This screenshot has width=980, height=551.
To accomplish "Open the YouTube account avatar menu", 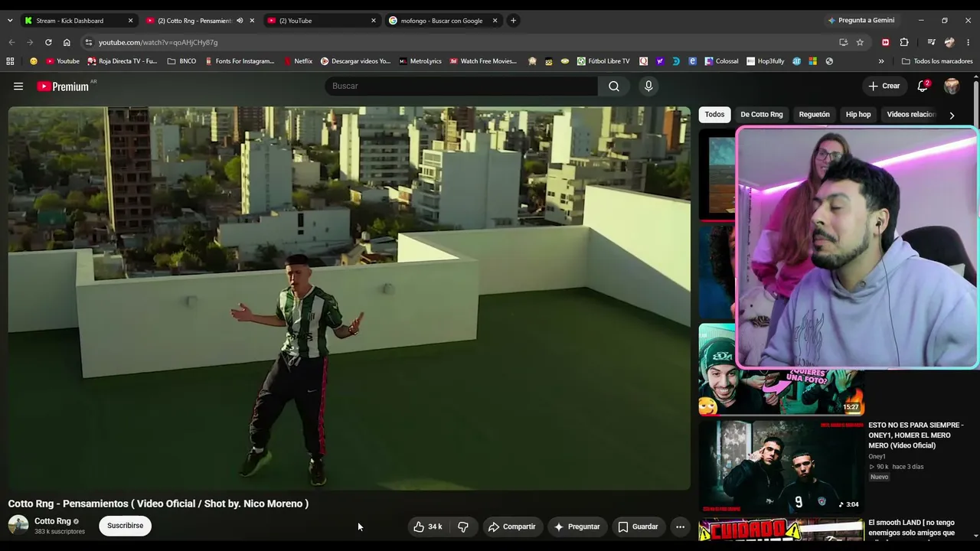I will pos(952,86).
